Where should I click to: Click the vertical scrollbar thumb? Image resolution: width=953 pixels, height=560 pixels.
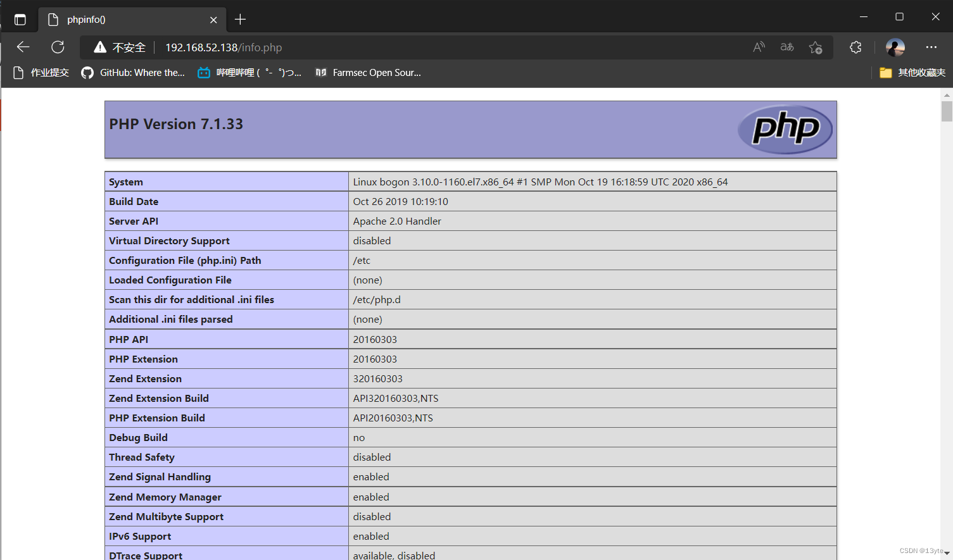coord(947,111)
